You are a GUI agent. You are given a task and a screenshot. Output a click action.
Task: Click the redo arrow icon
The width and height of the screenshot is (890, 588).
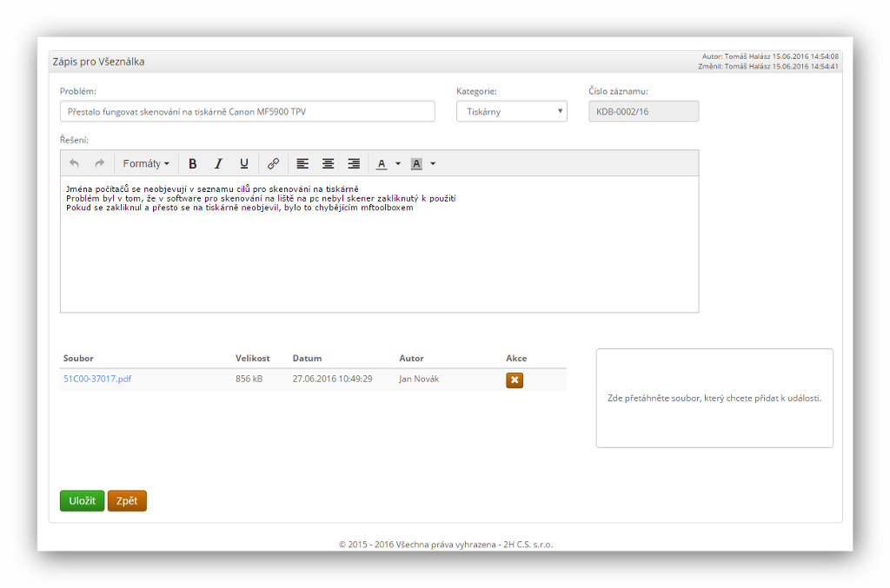(99, 163)
